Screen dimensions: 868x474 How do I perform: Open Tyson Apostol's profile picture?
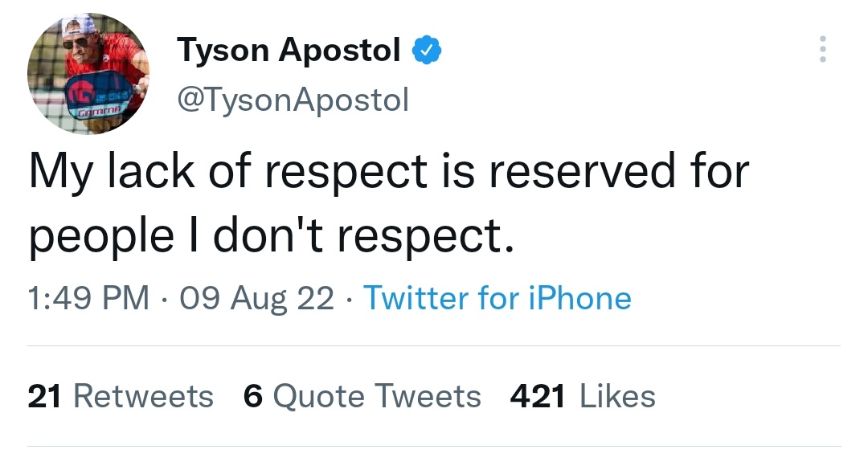coord(88,73)
